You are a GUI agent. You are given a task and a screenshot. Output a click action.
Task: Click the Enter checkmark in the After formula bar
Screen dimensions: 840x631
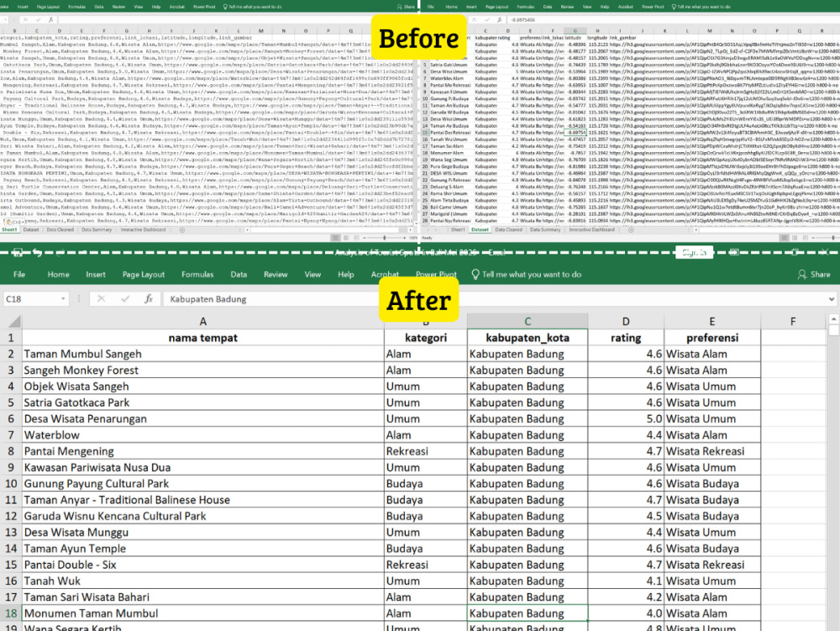click(125, 299)
